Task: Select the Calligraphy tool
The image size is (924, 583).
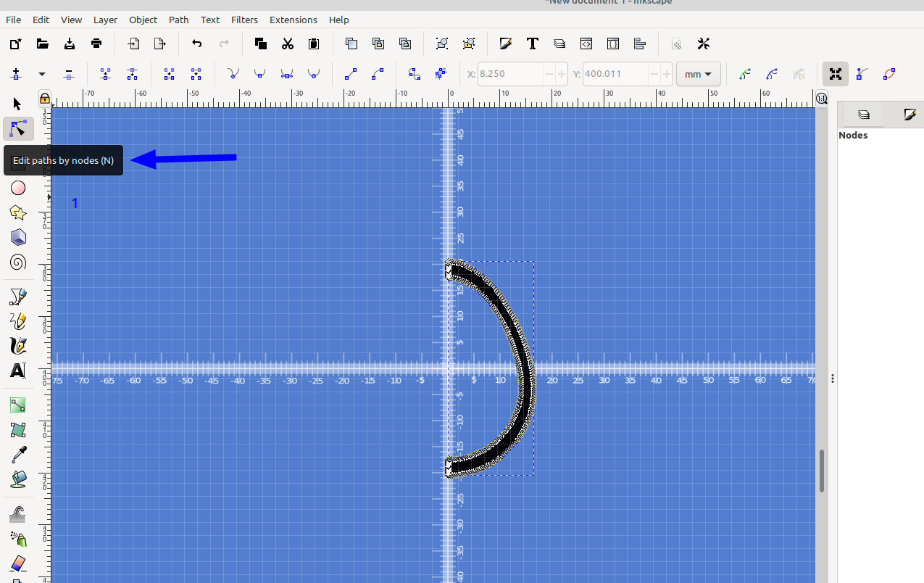Action: 18,346
